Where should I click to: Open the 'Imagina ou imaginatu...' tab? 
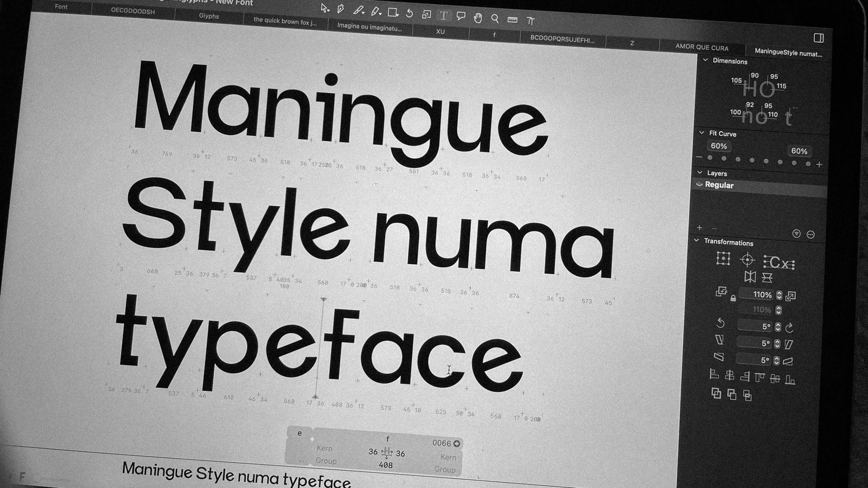(370, 27)
